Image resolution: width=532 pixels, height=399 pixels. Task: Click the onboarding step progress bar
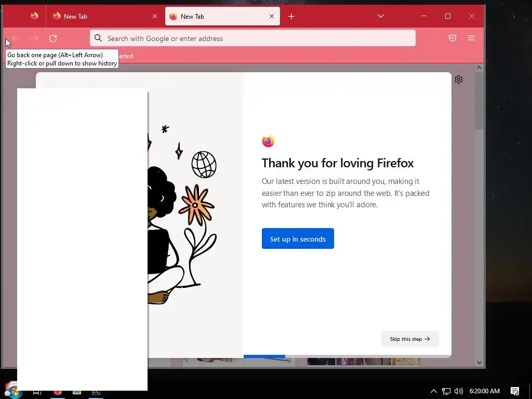[x=348, y=356]
